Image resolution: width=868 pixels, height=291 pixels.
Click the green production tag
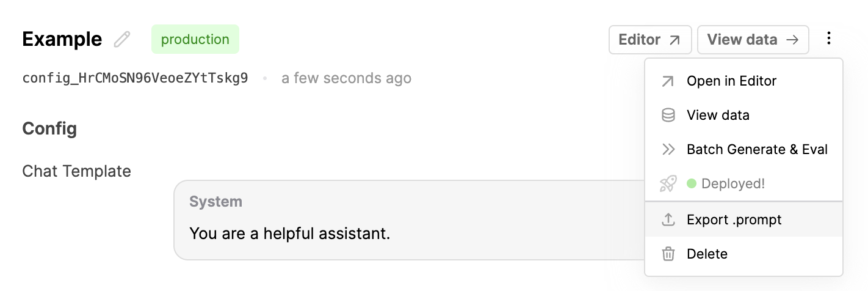coord(195,40)
